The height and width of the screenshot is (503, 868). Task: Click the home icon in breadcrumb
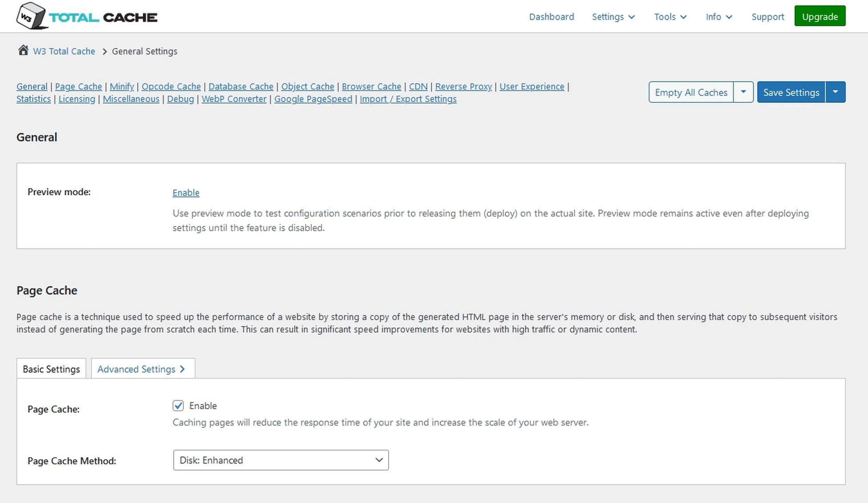tap(23, 50)
